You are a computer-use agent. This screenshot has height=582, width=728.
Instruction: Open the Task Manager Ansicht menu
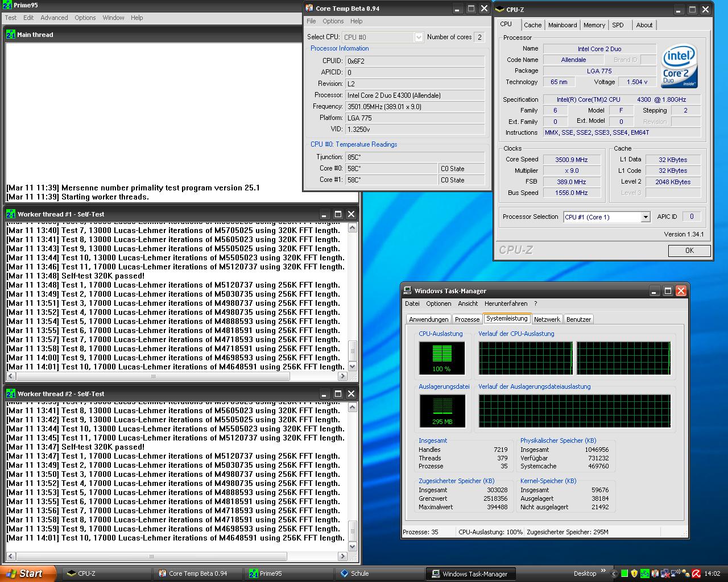(x=468, y=304)
